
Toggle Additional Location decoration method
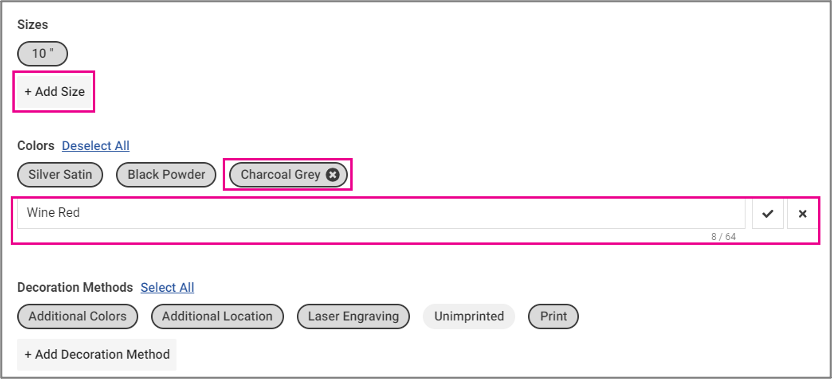217,316
